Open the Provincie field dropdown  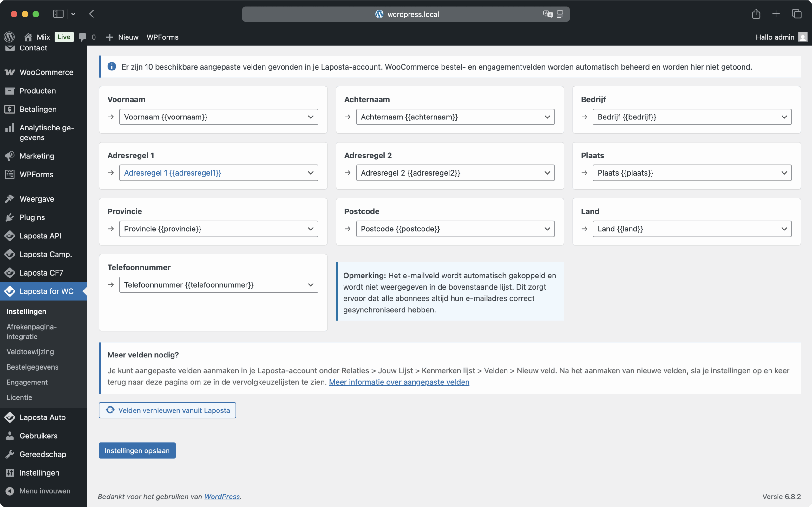click(x=219, y=229)
